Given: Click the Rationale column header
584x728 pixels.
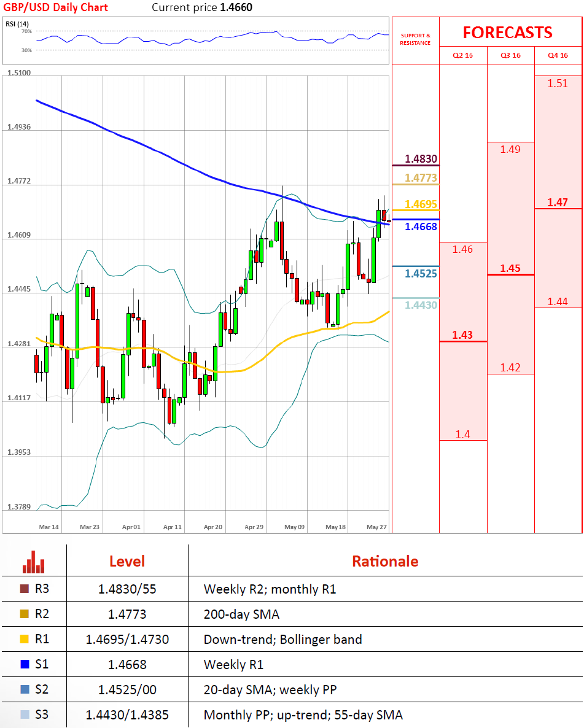Looking at the screenshot, I should (385, 561).
